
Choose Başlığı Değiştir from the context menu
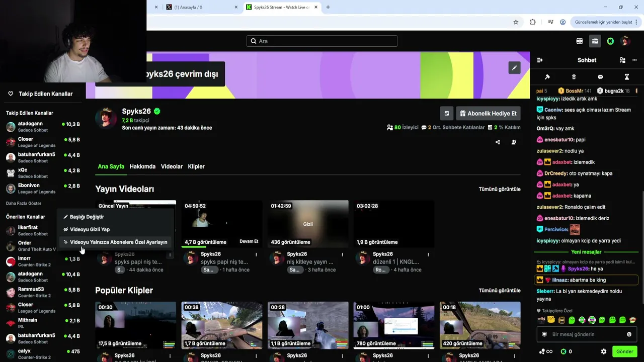[115, 217]
